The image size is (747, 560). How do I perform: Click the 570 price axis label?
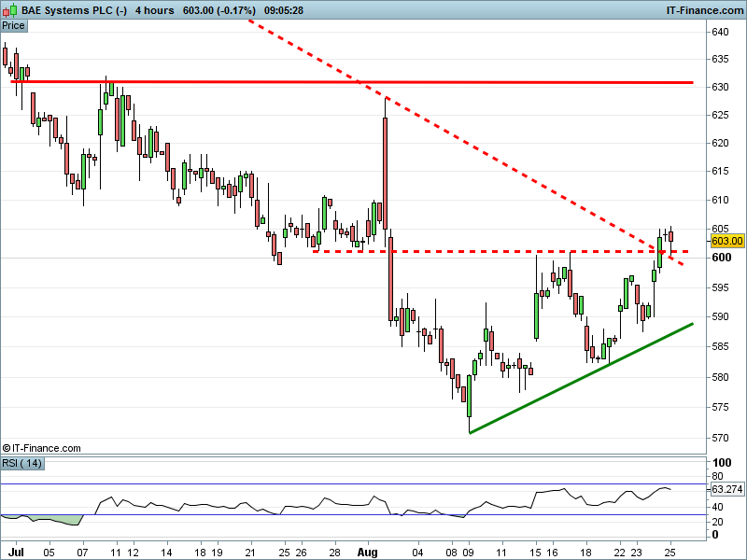coord(720,438)
